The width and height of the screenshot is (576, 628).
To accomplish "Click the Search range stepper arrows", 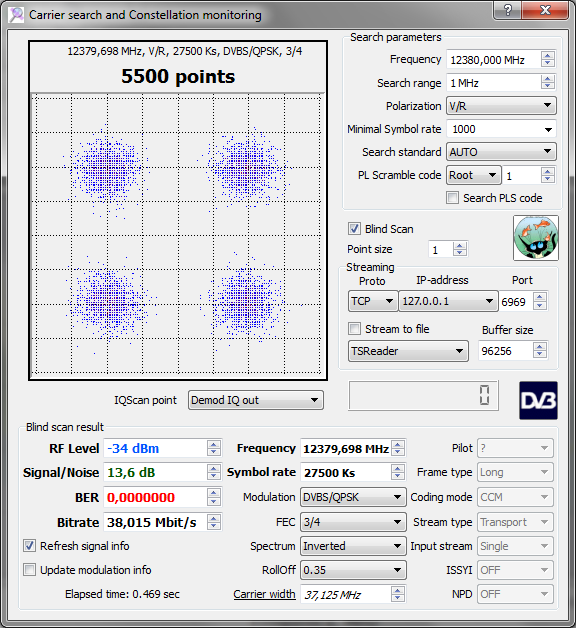I will tap(548, 83).
